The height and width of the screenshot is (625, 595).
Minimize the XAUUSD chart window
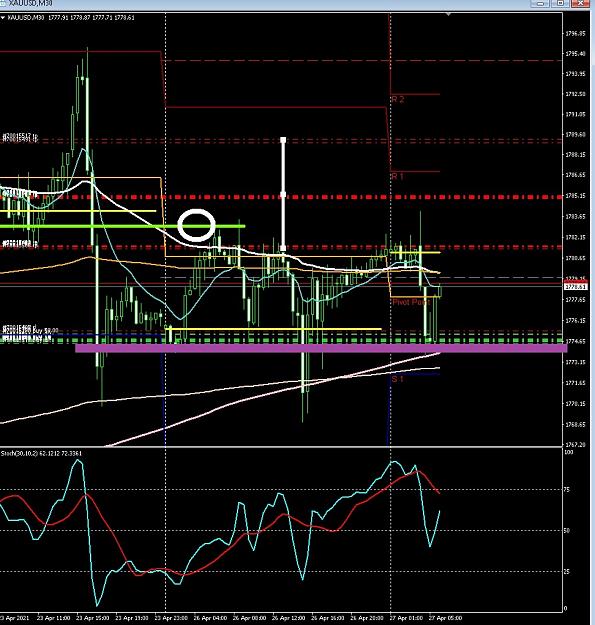pyautogui.click(x=541, y=3)
